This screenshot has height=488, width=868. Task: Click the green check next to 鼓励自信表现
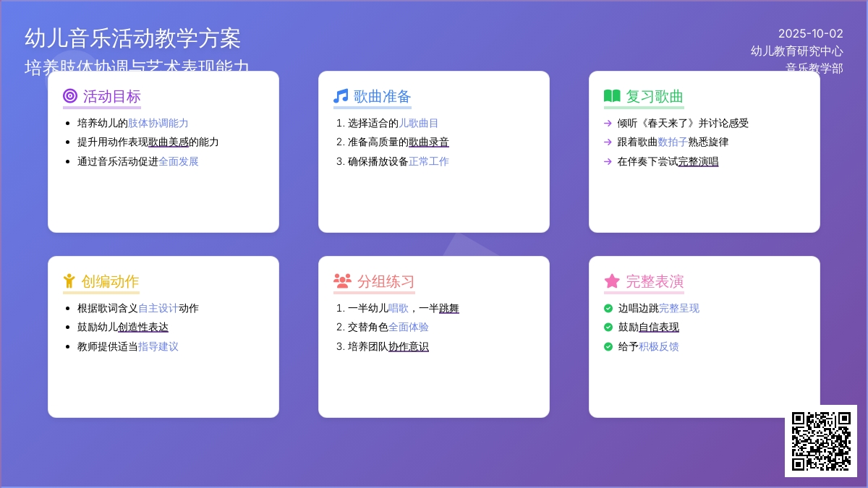[608, 328]
